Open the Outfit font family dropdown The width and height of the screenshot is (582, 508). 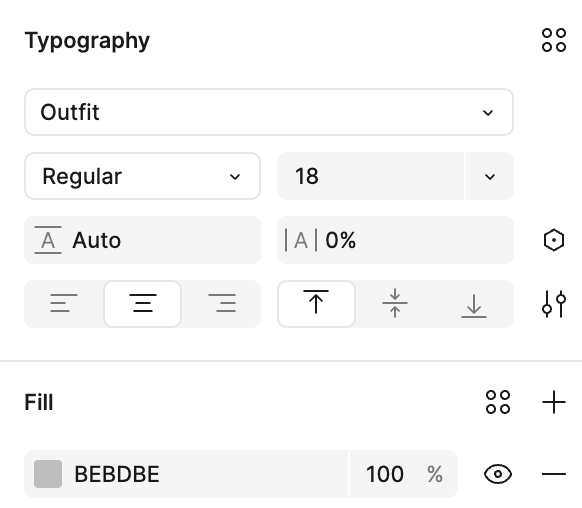(269, 112)
